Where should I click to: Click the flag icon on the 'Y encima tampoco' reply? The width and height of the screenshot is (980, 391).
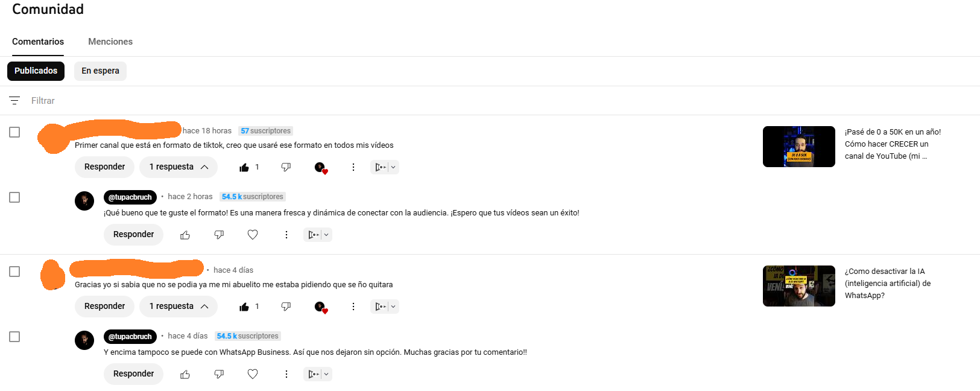point(313,374)
